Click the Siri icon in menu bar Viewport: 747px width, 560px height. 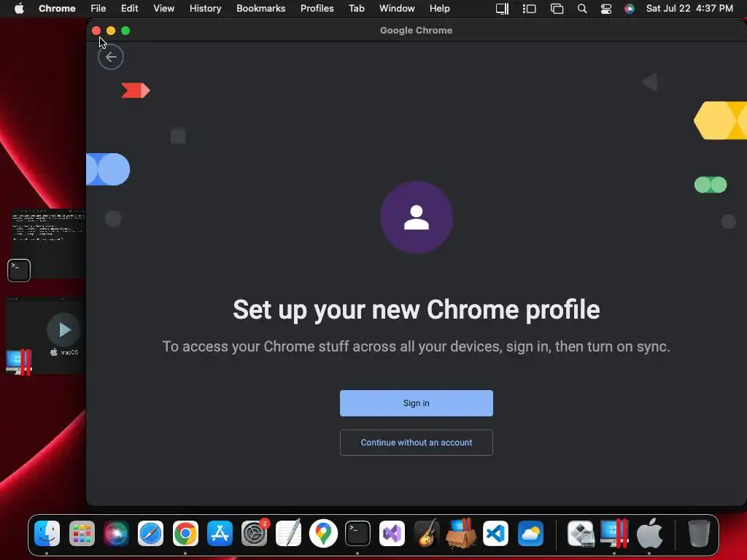pos(630,9)
